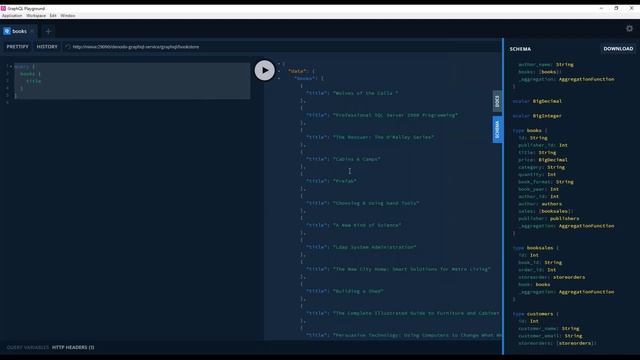Open HTTP HEADERS (1) panel
The width and height of the screenshot is (640, 360).
tap(73, 347)
